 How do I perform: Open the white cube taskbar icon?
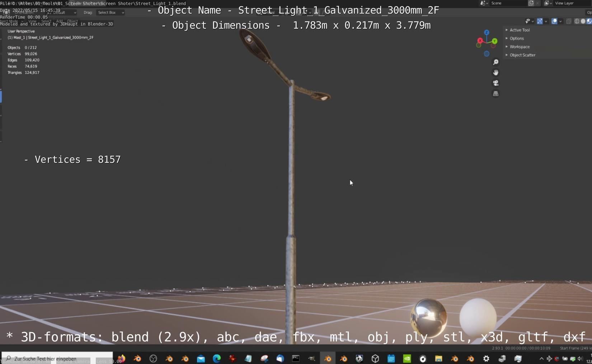(x=375, y=359)
